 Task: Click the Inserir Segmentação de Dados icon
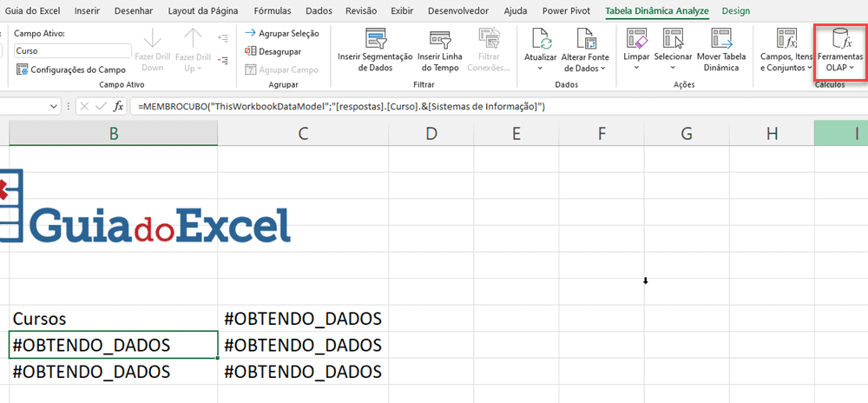pyautogui.click(x=376, y=40)
